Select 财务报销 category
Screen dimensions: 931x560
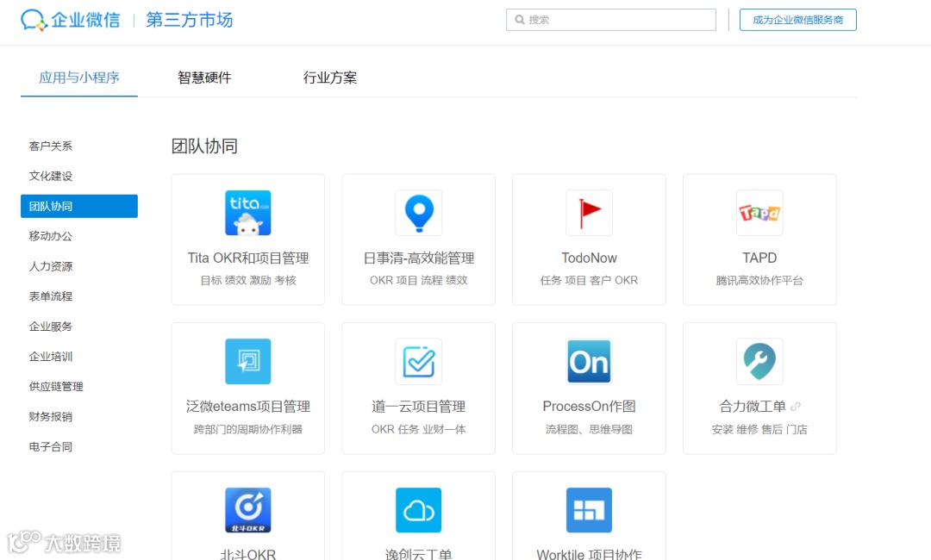51,416
